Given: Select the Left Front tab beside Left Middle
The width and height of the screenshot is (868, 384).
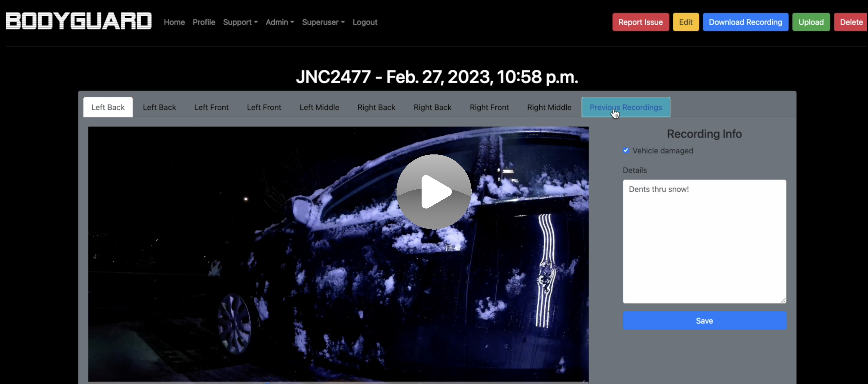Looking at the screenshot, I should pyautogui.click(x=264, y=107).
